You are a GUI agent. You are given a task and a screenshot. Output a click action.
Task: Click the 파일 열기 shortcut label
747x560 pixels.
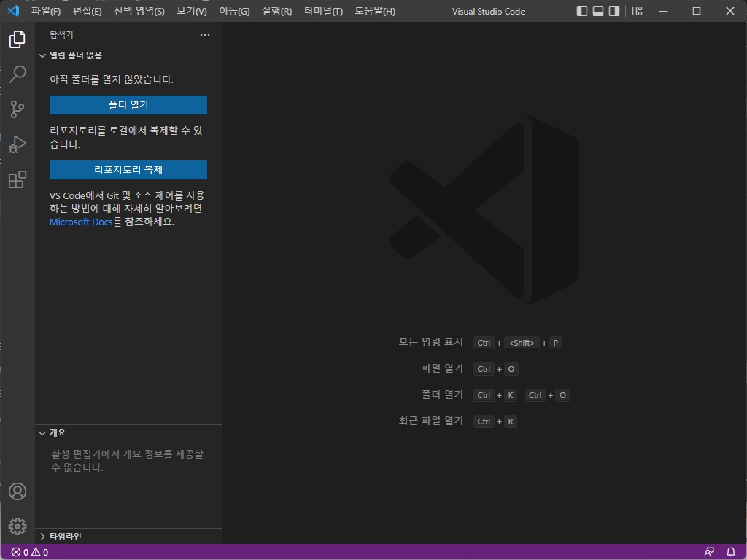coord(442,368)
